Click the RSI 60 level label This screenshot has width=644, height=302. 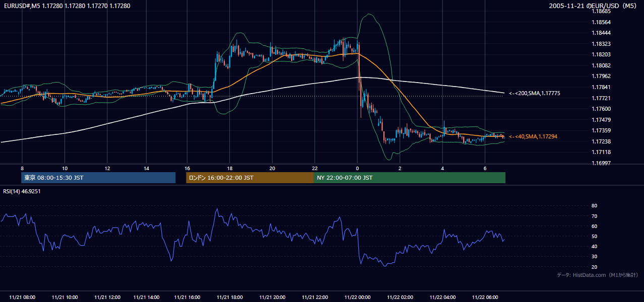coord(594,226)
